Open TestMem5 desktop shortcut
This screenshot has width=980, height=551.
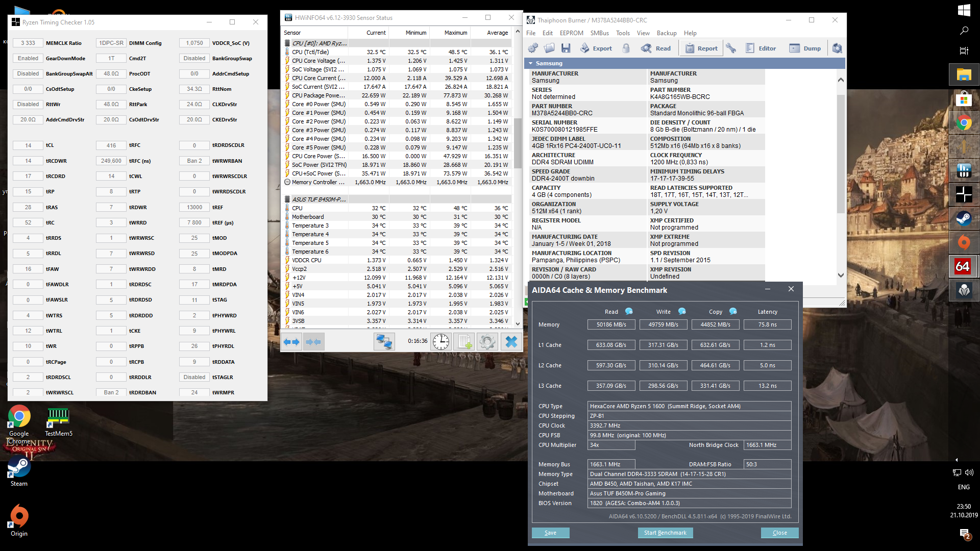(x=59, y=422)
